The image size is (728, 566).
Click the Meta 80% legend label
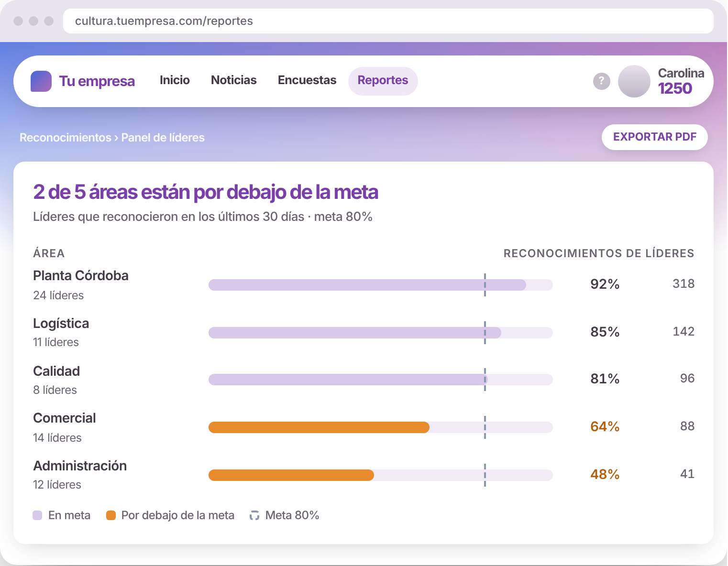[x=292, y=515]
